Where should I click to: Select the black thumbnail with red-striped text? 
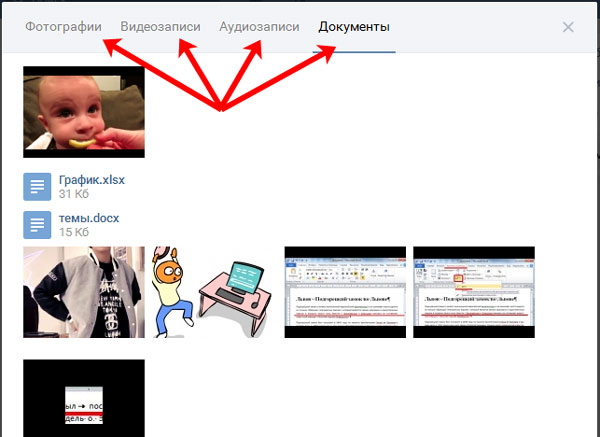point(83,398)
